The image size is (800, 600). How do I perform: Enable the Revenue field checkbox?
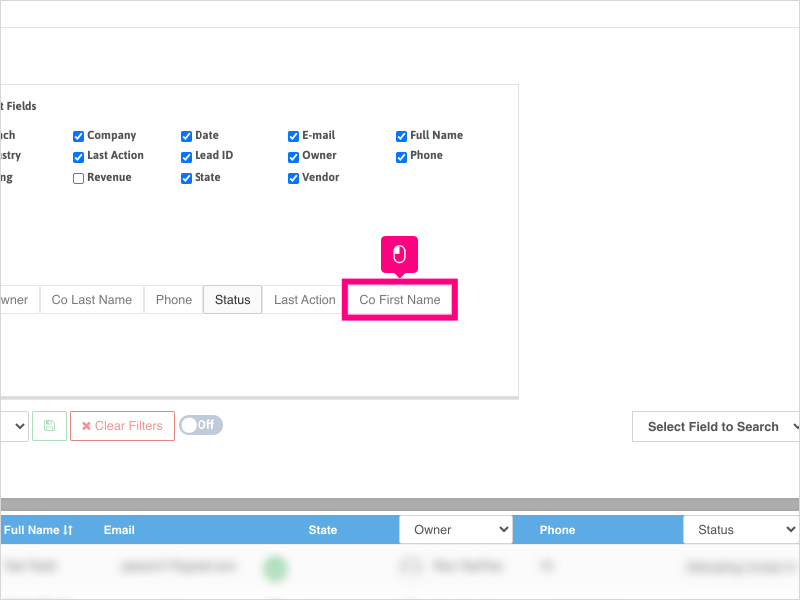[78, 178]
